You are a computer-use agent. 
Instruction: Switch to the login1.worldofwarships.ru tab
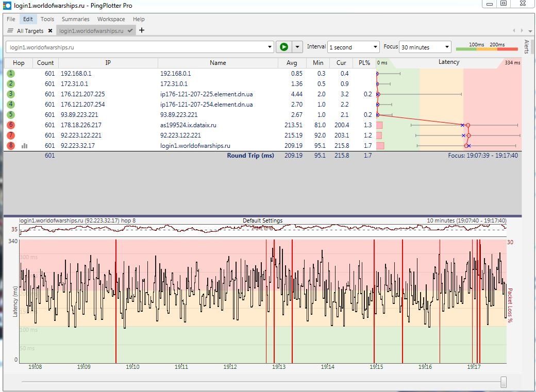(x=91, y=31)
